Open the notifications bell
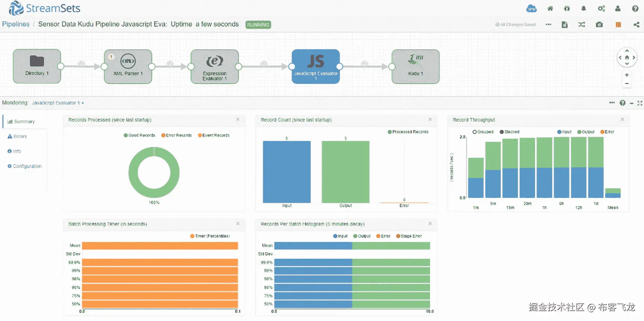 point(584,9)
